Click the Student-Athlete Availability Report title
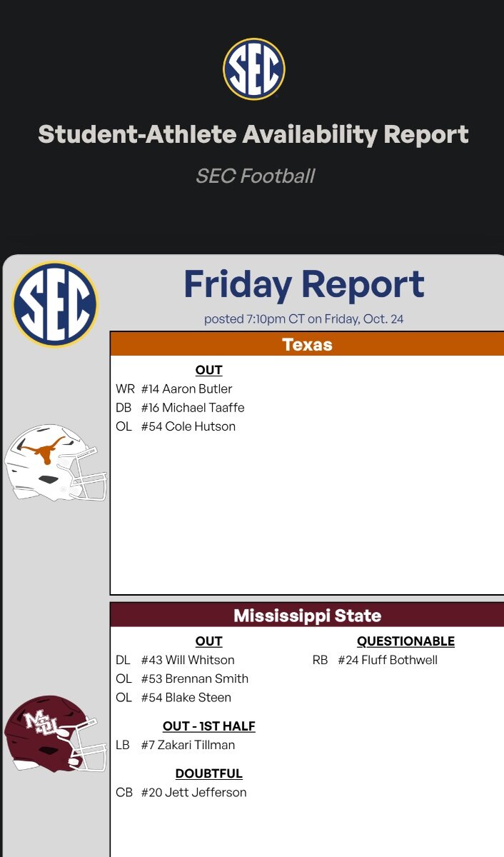Image resolution: width=504 pixels, height=857 pixels. coord(253,134)
